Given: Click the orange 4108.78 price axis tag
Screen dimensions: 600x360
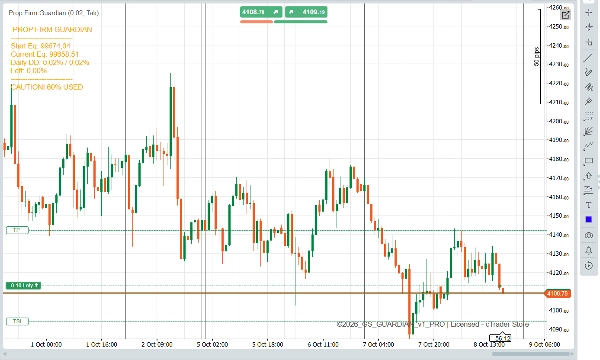Looking at the screenshot, I should coord(557,293).
